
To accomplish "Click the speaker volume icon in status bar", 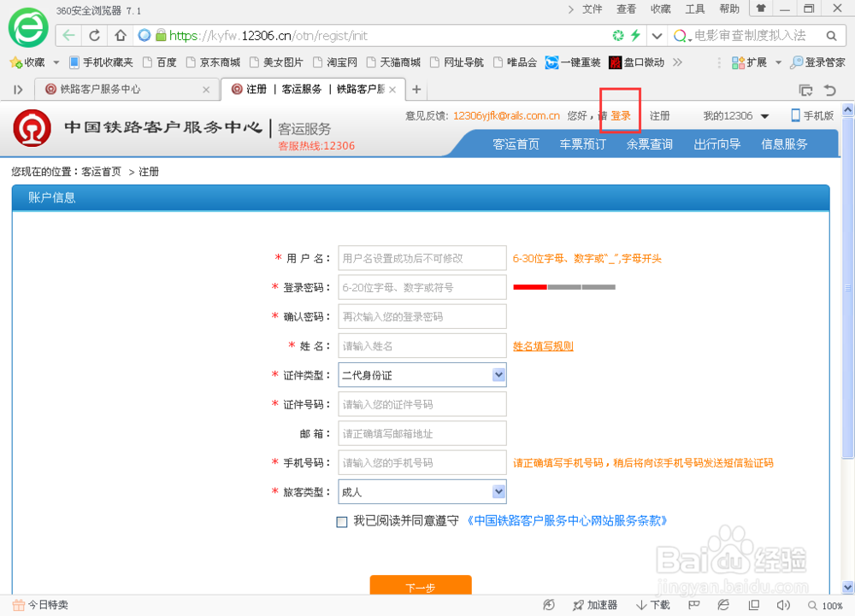I will tap(784, 605).
